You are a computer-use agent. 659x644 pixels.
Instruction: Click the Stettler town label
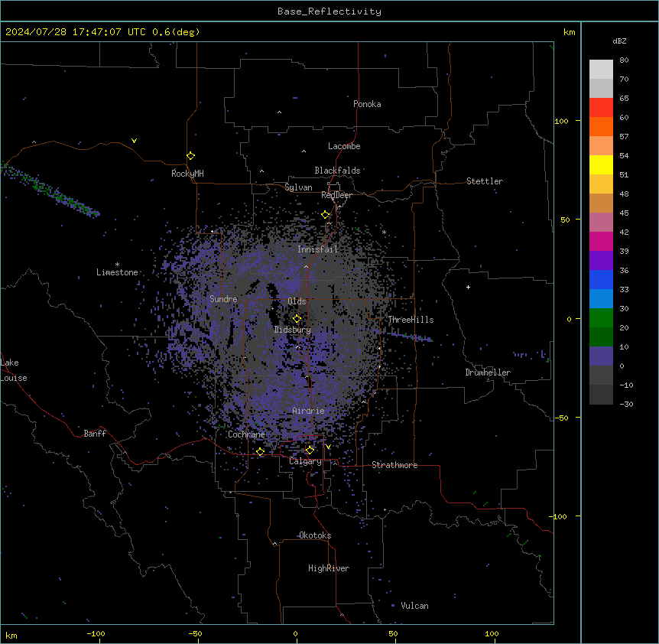coord(485,181)
